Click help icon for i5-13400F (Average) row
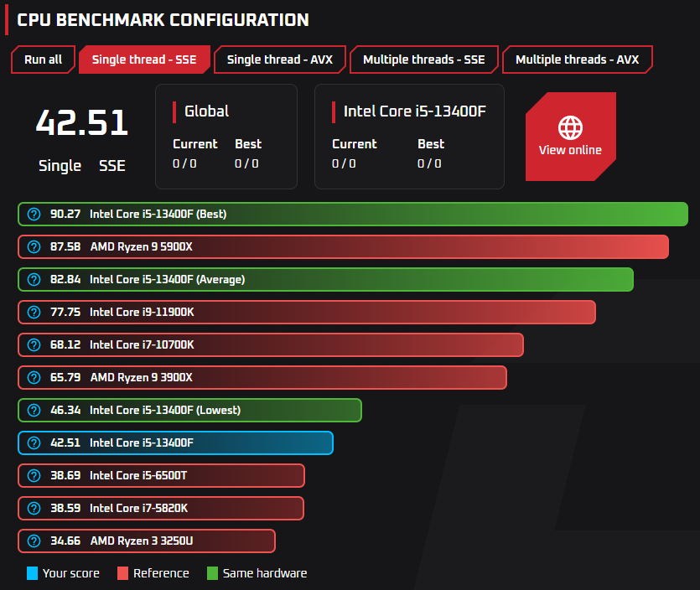This screenshot has width=700, height=590. [x=34, y=279]
